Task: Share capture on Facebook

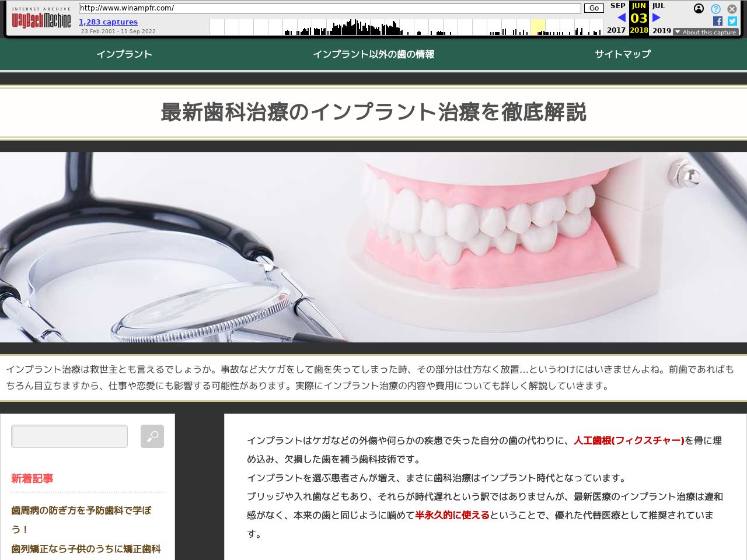Action: (x=718, y=21)
